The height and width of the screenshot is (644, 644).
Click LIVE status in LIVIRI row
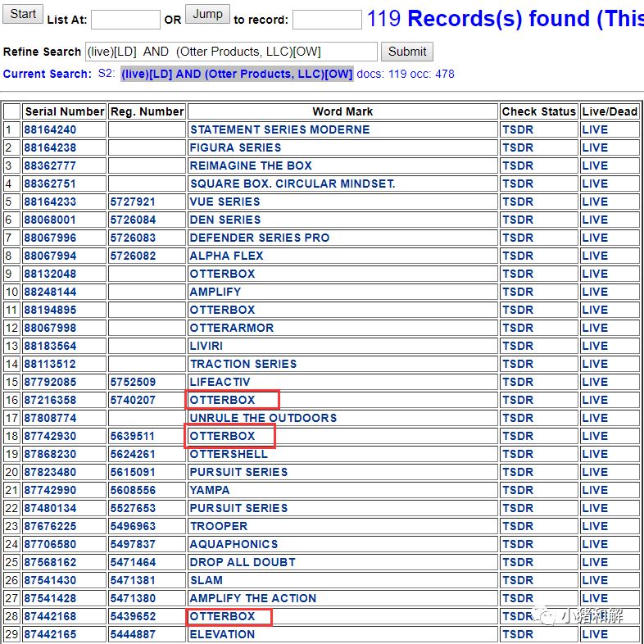(595, 347)
